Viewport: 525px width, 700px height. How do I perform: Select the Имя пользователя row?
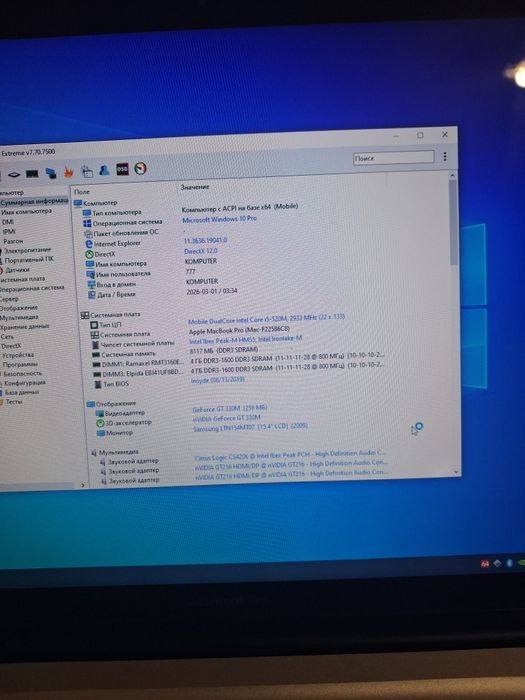(118, 274)
